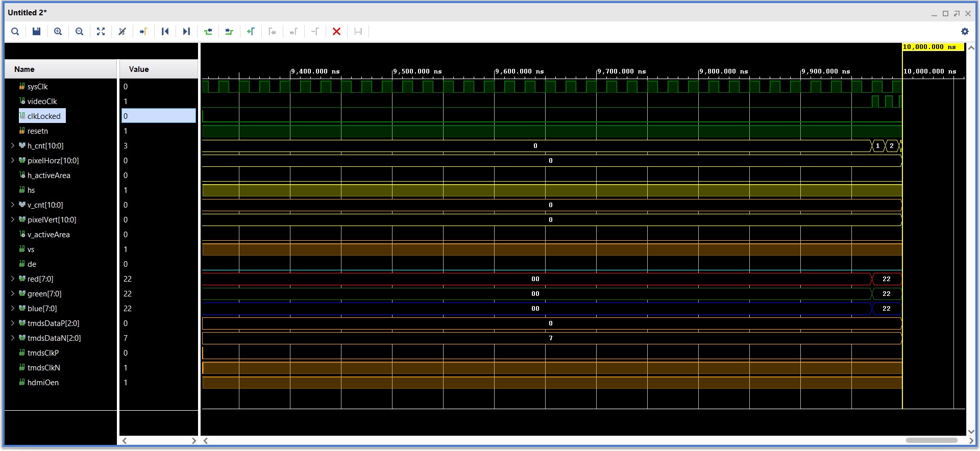Expand the red[7:0] bus
The height and width of the screenshot is (451, 980).
point(13,279)
